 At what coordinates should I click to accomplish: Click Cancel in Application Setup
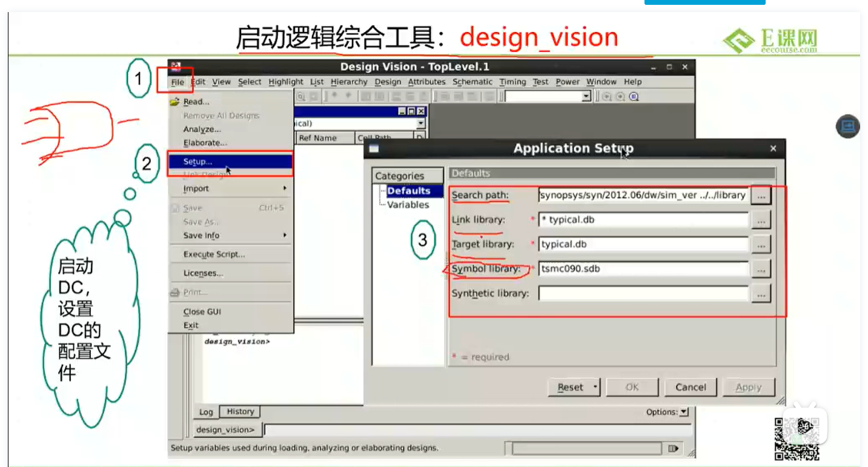tap(691, 388)
